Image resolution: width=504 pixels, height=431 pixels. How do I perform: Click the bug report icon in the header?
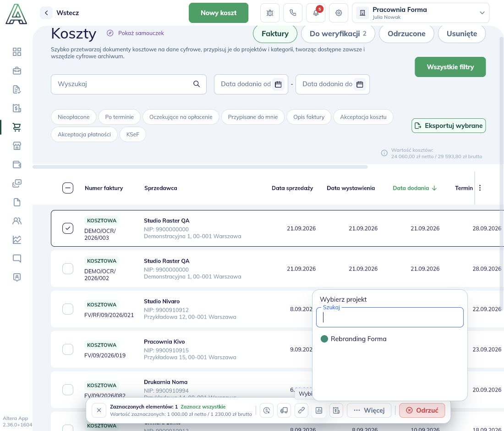click(x=270, y=13)
